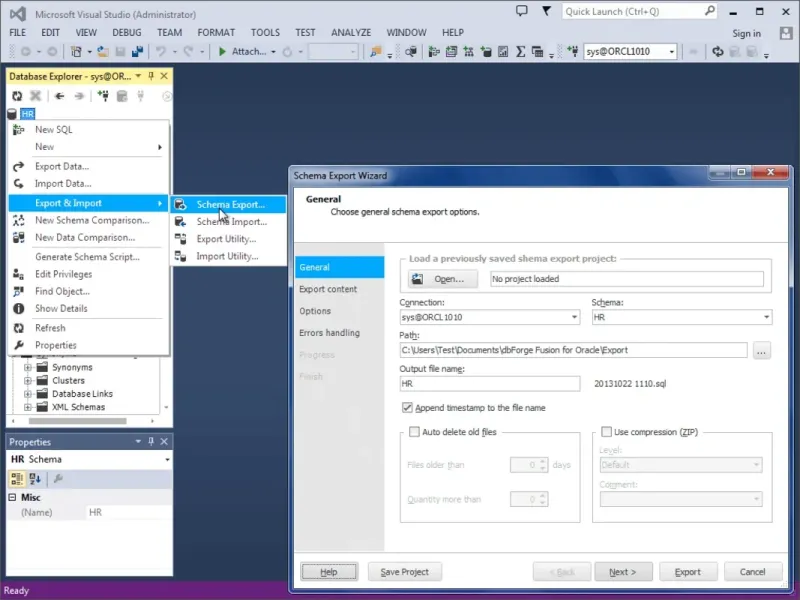
Task: Switch to Errors handling wizard page
Action: [339, 333]
